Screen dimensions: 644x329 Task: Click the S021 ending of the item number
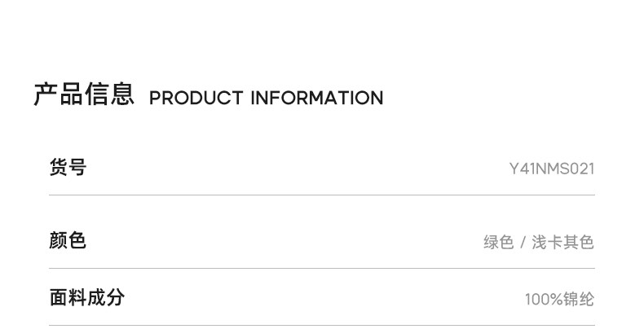point(575,169)
